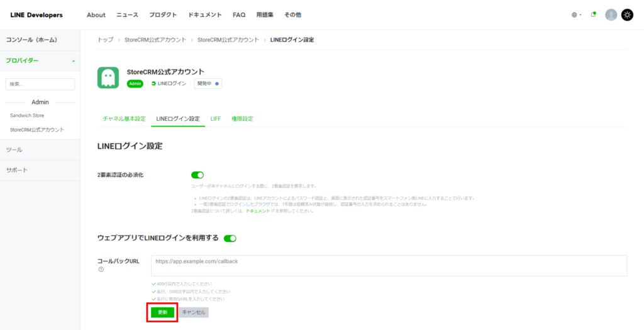Open the ニュース menu item

tap(127, 15)
